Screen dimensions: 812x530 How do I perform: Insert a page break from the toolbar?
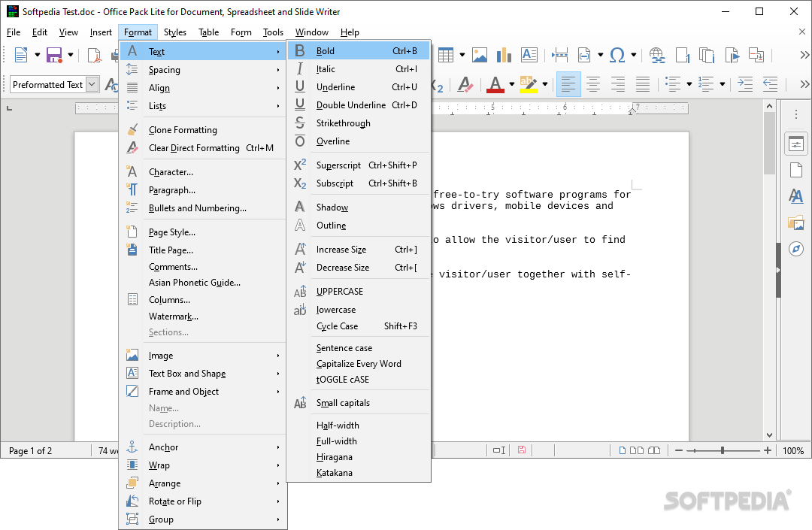pyautogui.click(x=560, y=55)
